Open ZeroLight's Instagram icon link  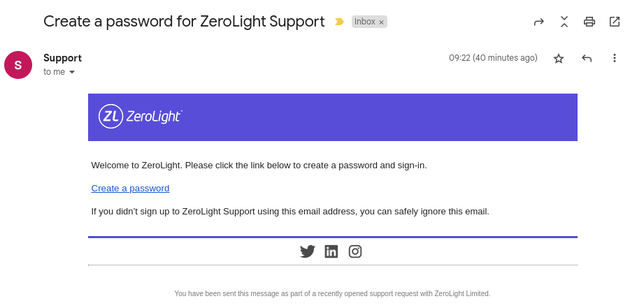pyautogui.click(x=355, y=251)
